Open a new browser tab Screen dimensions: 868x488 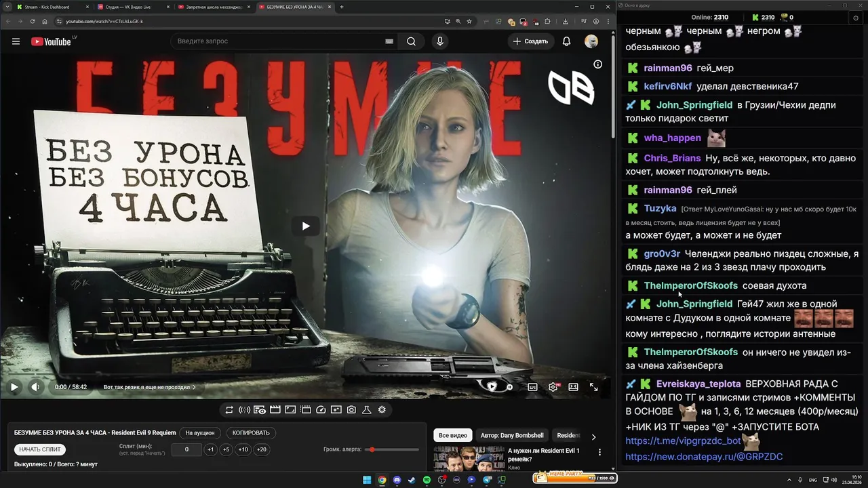[341, 7]
